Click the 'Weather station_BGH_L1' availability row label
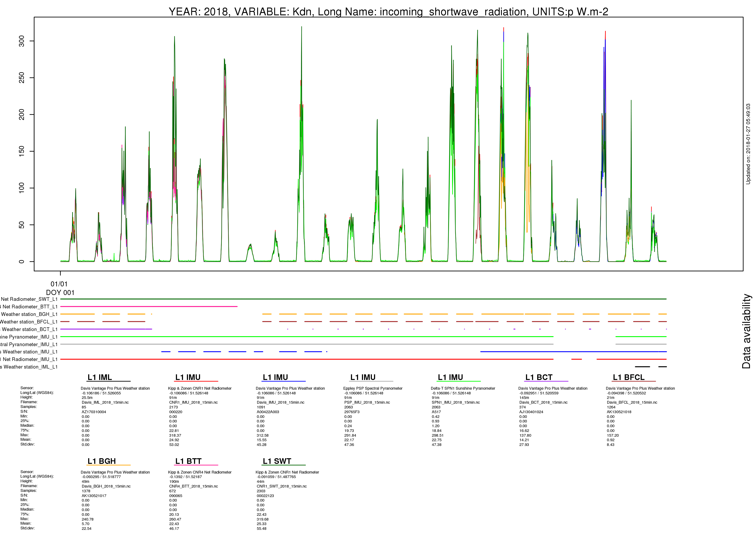 click(29, 314)
